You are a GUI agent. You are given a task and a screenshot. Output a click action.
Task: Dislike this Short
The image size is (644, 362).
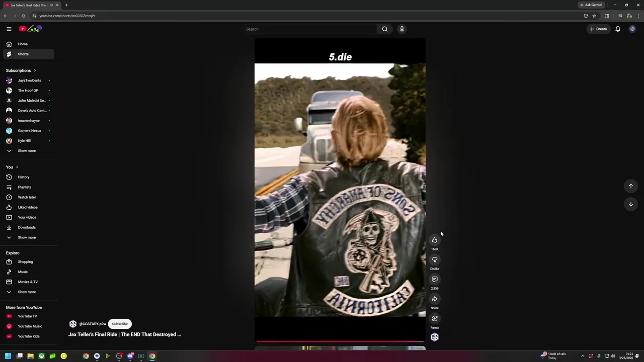pos(435,260)
